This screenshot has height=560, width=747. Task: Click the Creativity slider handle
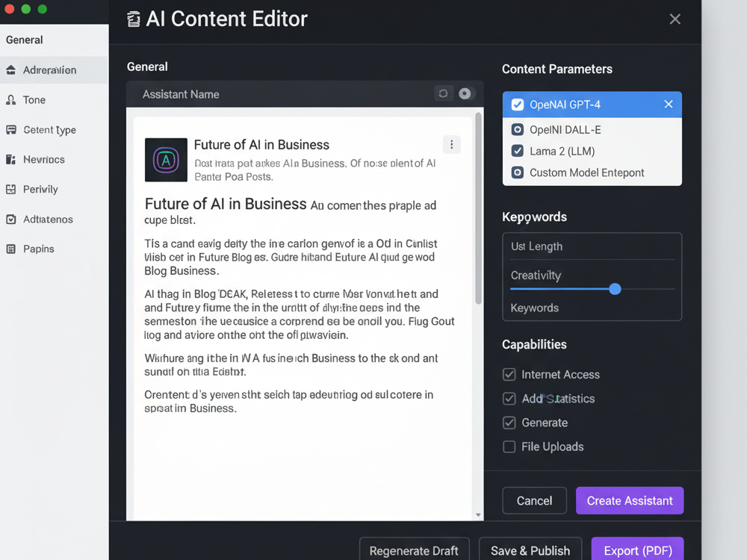coord(615,288)
